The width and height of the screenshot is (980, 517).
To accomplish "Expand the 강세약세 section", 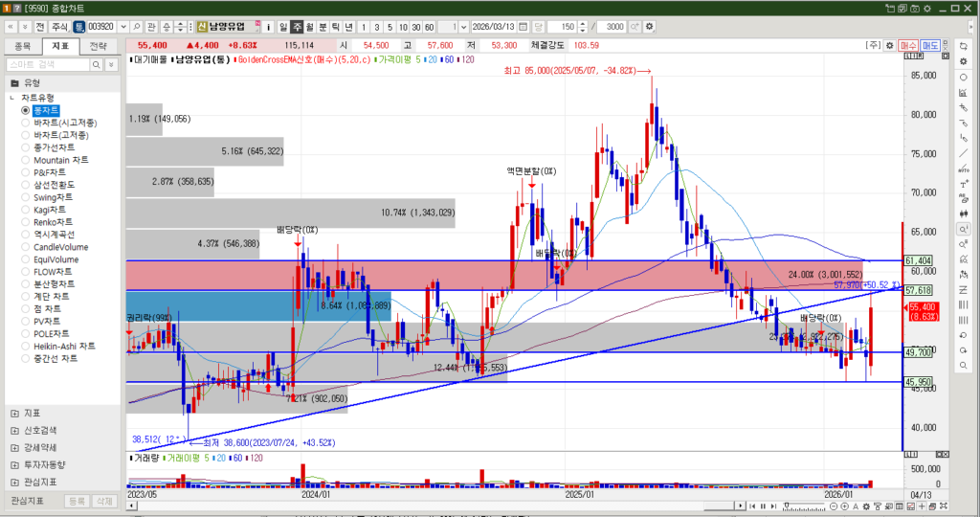I will click(14, 447).
